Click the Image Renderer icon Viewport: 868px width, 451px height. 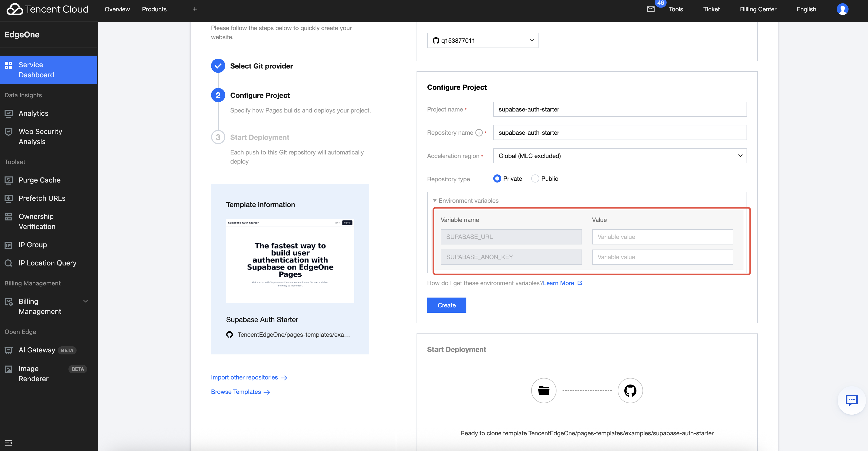point(9,369)
